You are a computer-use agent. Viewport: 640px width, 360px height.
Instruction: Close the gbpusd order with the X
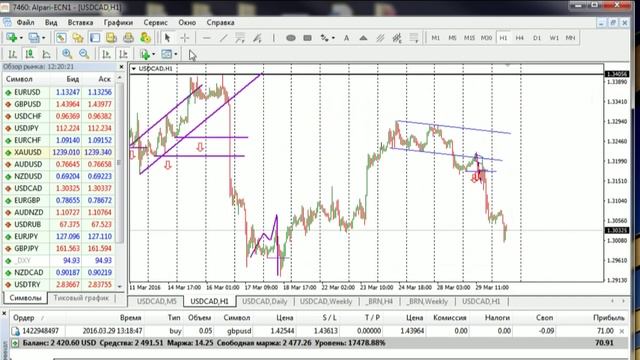point(622,331)
